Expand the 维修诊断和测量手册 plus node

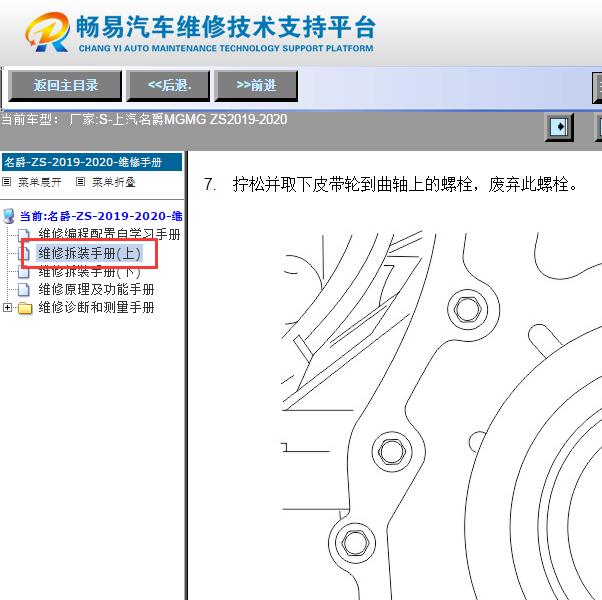[7, 307]
